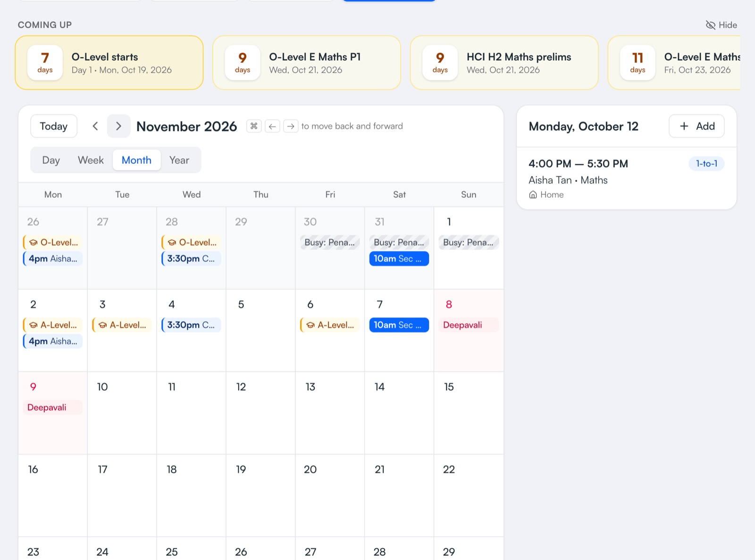Click the plus Add button
This screenshot has width=755, height=560.
point(696,126)
